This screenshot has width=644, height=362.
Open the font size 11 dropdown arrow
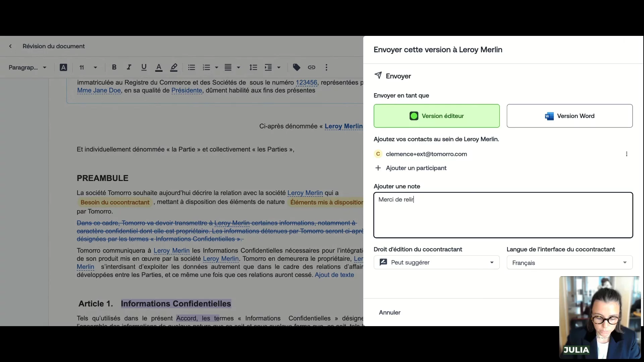(x=95, y=67)
